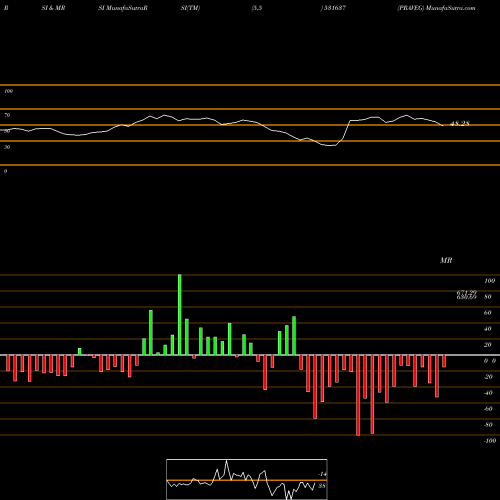Screen dimensions: 500x500
Task: Click the -60 label on MR axis
Action: click(x=488, y=409)
